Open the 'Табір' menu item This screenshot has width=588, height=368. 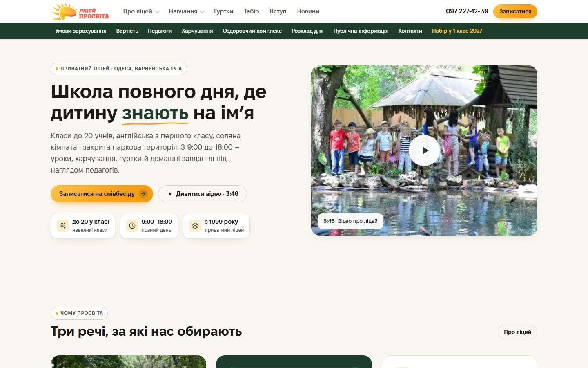coord(251,11)
